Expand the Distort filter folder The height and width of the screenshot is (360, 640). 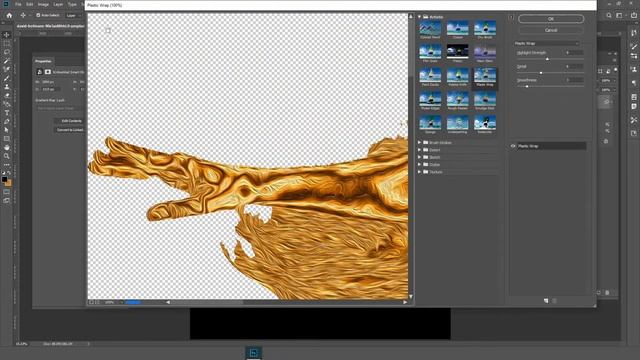click(420, 150)
